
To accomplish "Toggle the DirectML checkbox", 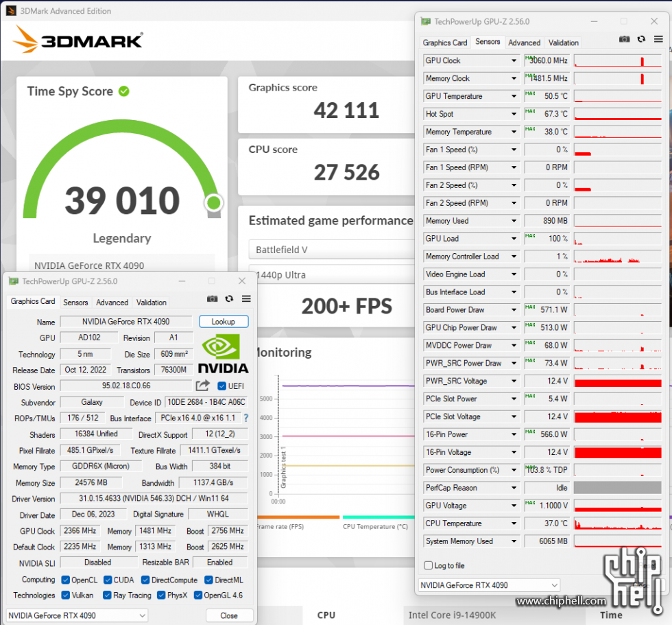I will click(x=208, y=580).
